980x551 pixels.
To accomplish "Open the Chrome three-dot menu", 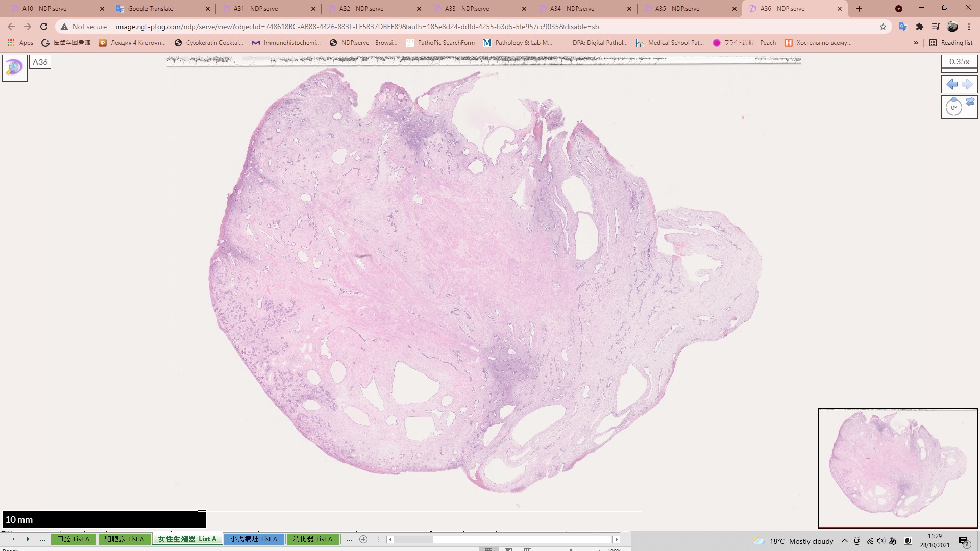I will [969, 27].
